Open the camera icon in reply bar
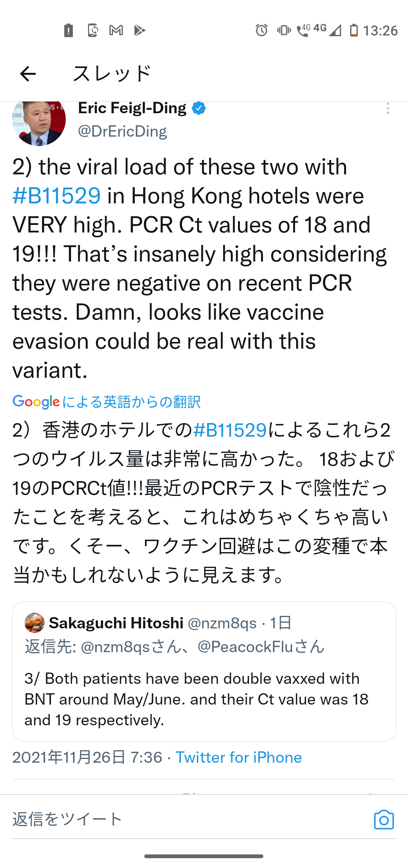This screenshot has height=868, width=408. (x=384, y=820)
